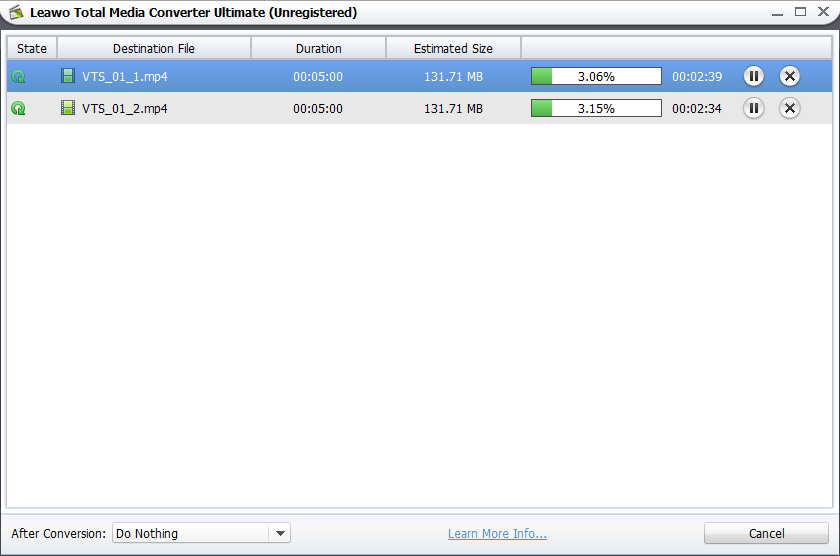Click the Estimated Size column header
Screen dimensions: 840x556
[x=453, y=48]
